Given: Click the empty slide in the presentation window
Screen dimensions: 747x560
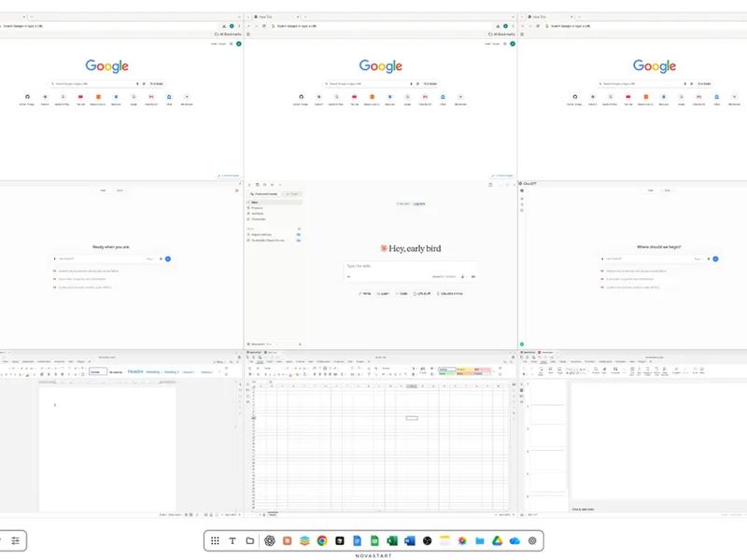Looking at the screenshot, I should [x=659, y=441].
